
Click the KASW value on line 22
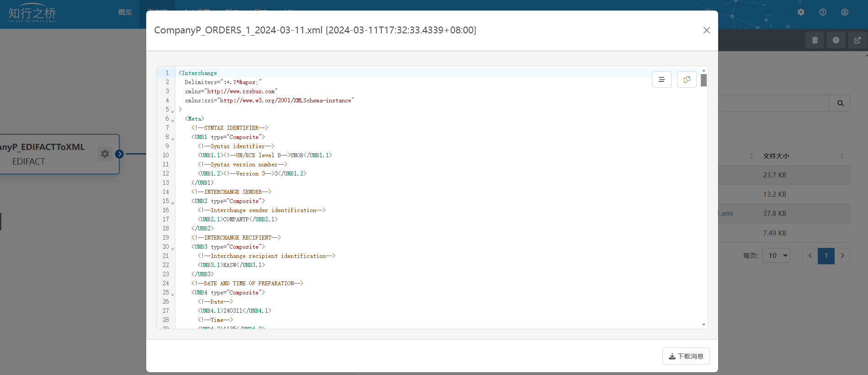click(230, 265)
